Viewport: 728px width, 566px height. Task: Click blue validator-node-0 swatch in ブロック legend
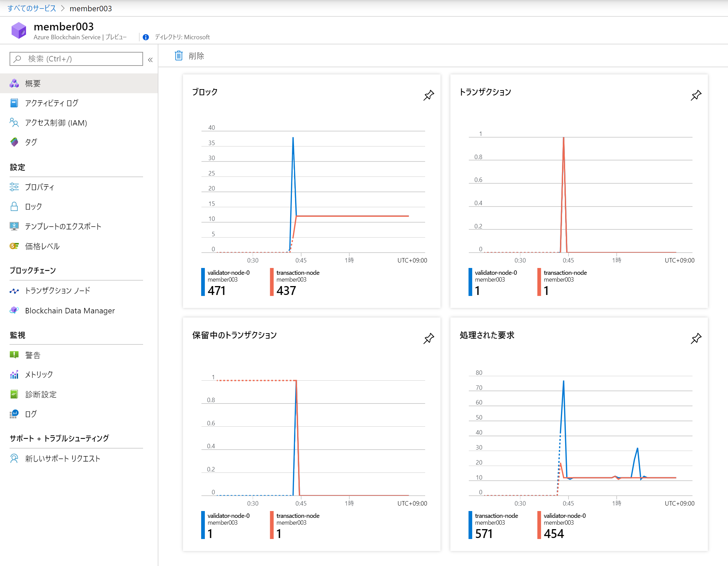pyautogui.click(x=203, y=282)
